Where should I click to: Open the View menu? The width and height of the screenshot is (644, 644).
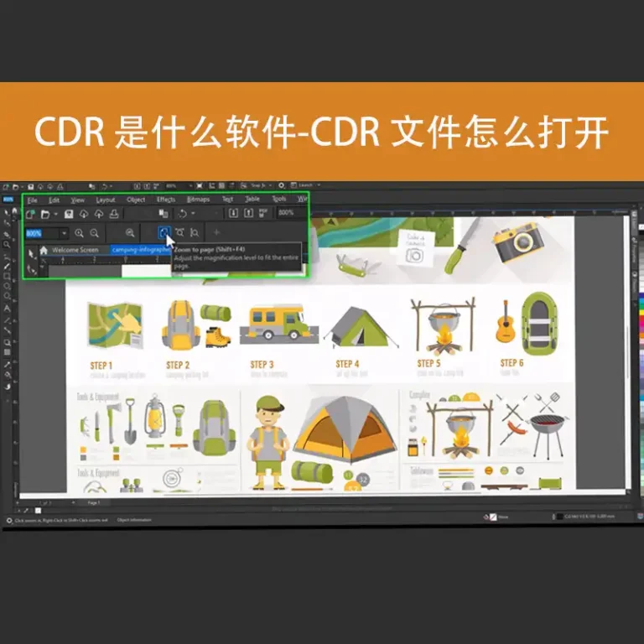pyautogui.click(x=77, y=200)
